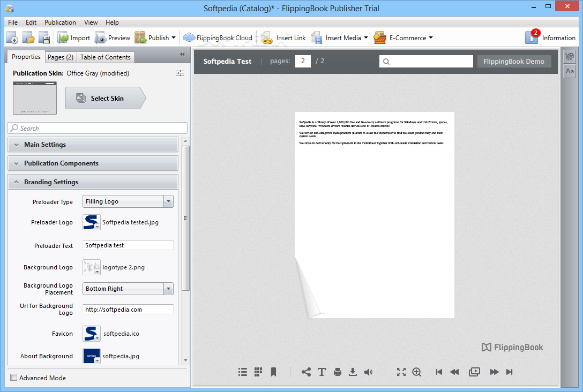Screen dimensions: 583x392
Task: Click the Aa font icon on right sidebar
Action: tap(569, 71)
